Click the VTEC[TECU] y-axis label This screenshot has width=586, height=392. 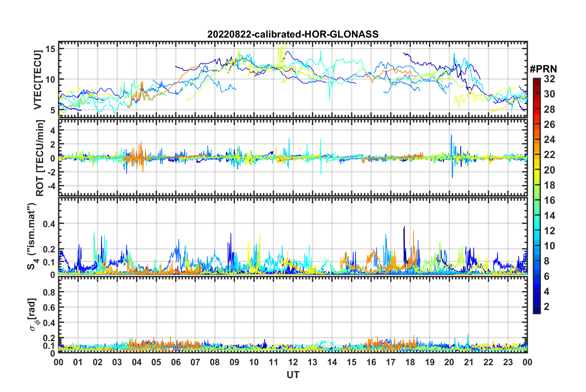(38, 80)
